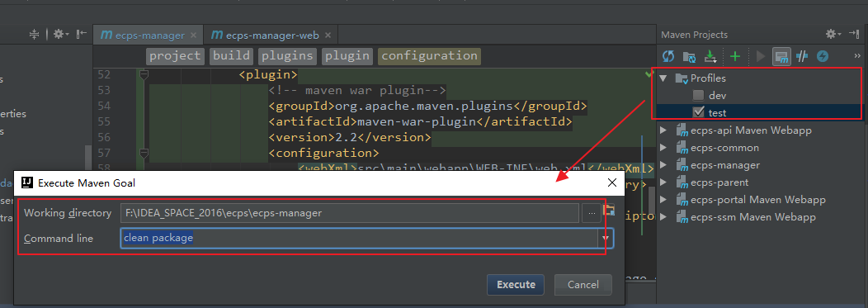The width and height of the screenshot is (868, 308).
Task: Run Maven build play icon
Action: pos(761,56)
